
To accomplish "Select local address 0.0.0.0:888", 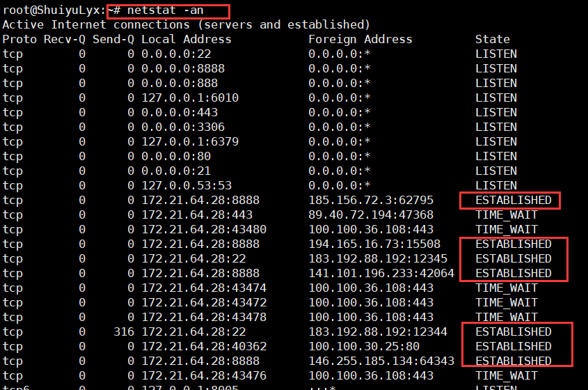I will 180,84.
